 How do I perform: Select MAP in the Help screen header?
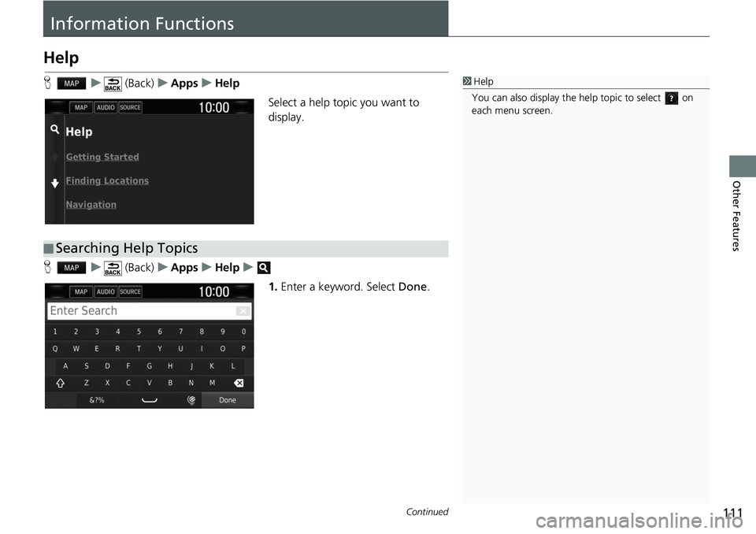pos(81,107)
